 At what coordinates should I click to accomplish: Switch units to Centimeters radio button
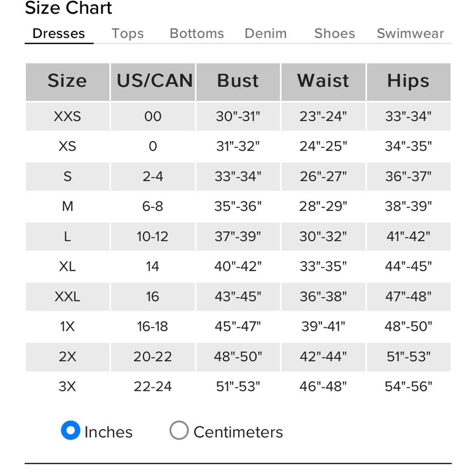(179, 431)
